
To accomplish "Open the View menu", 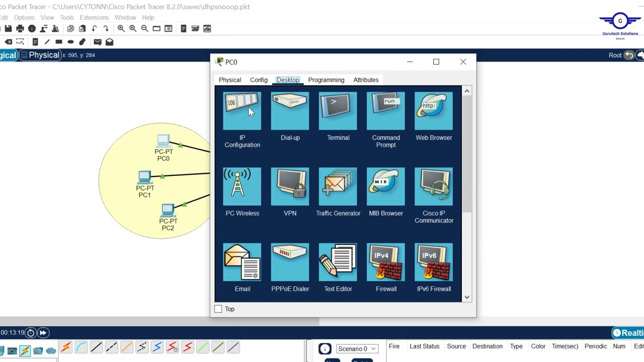I will tap(47, 18).
